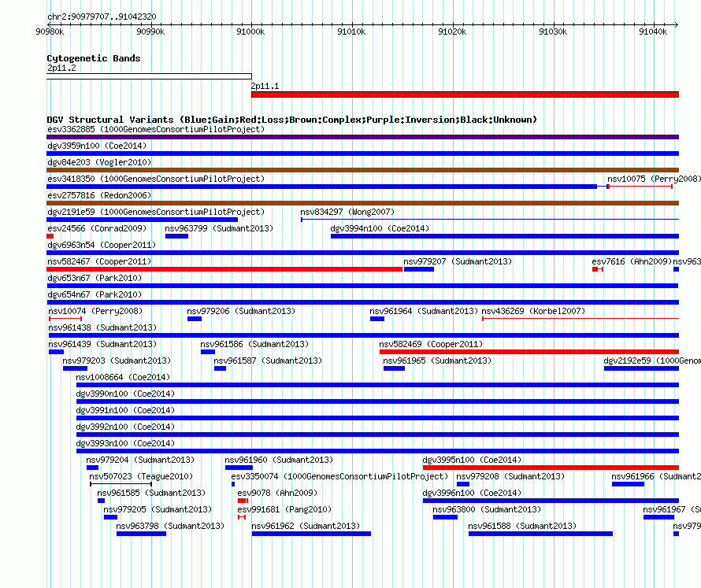Click the 91020k ruler position label
The width and height of the screenshot is (701, 588).
click(452, 31)
